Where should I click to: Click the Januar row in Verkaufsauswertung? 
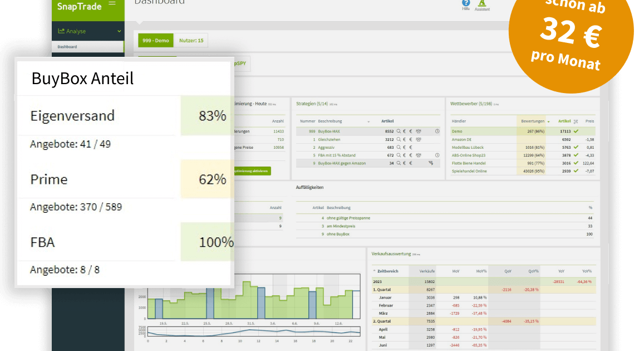[x=484, y=298]
